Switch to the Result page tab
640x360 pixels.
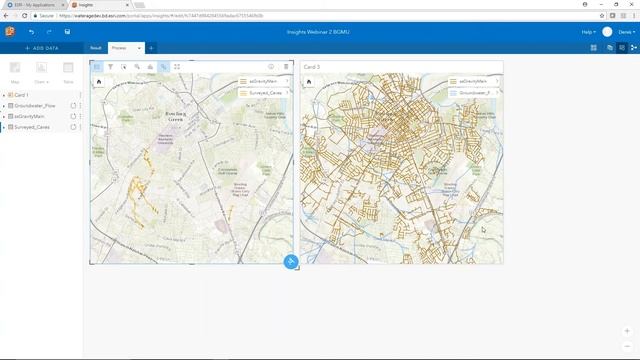pos(96,48)
